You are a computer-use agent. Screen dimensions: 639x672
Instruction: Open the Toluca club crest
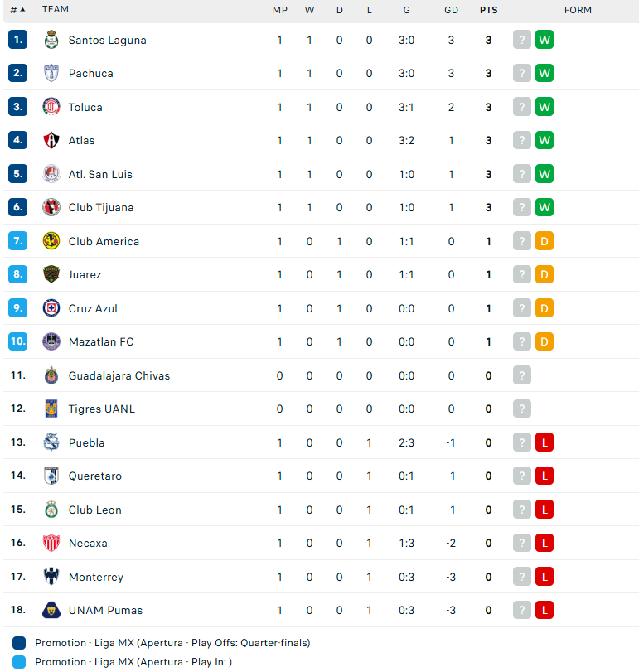(x=51, y=107)
